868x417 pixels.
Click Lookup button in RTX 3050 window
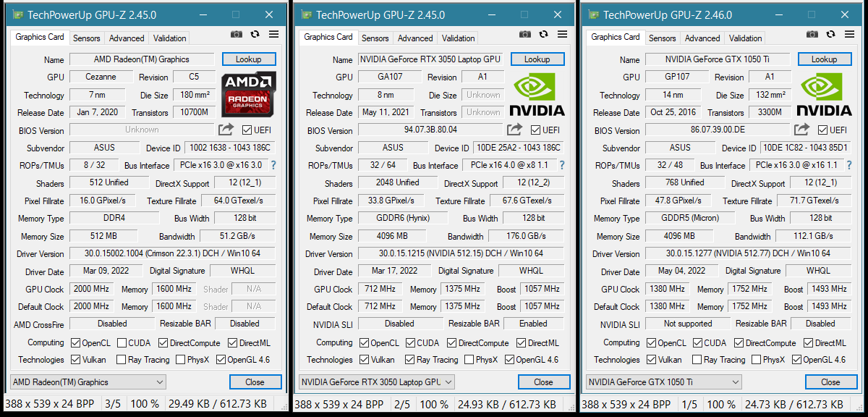click(x=537, y=59)
